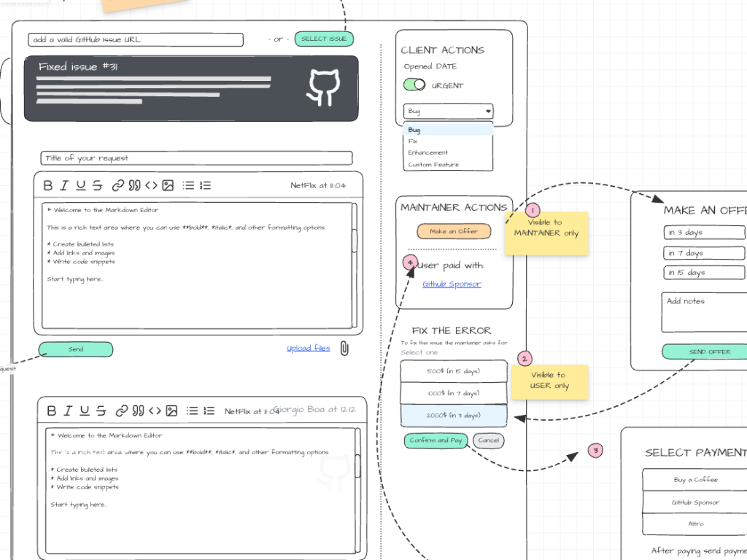This screenshot has height=560, width=747.
Task: Focus the GitHub issue URL field
Action: click(136, 39)
